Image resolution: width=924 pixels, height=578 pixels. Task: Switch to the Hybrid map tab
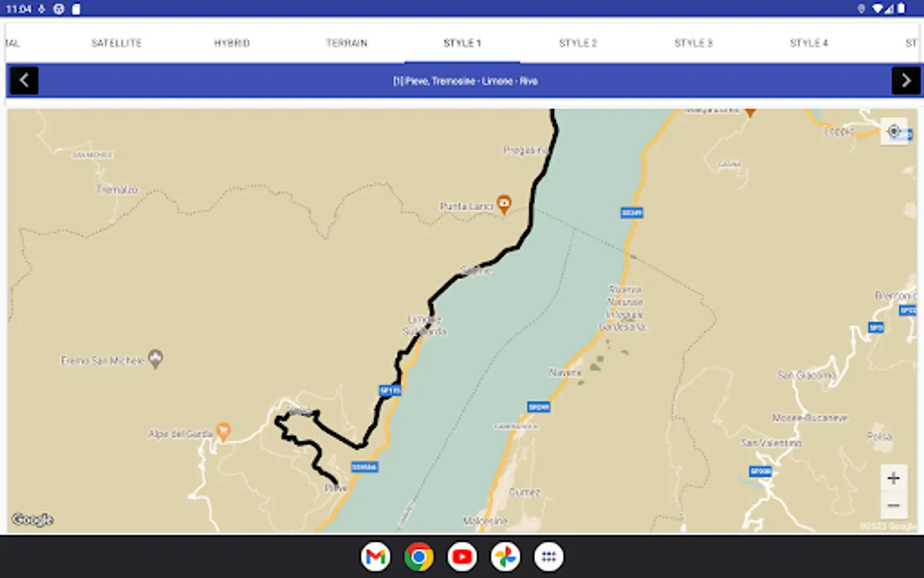pos(232,43)
